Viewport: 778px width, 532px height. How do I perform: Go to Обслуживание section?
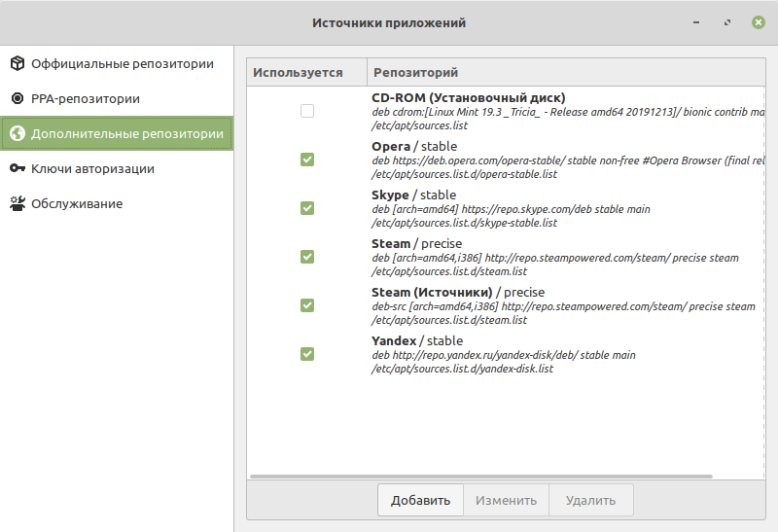[117, 203]
